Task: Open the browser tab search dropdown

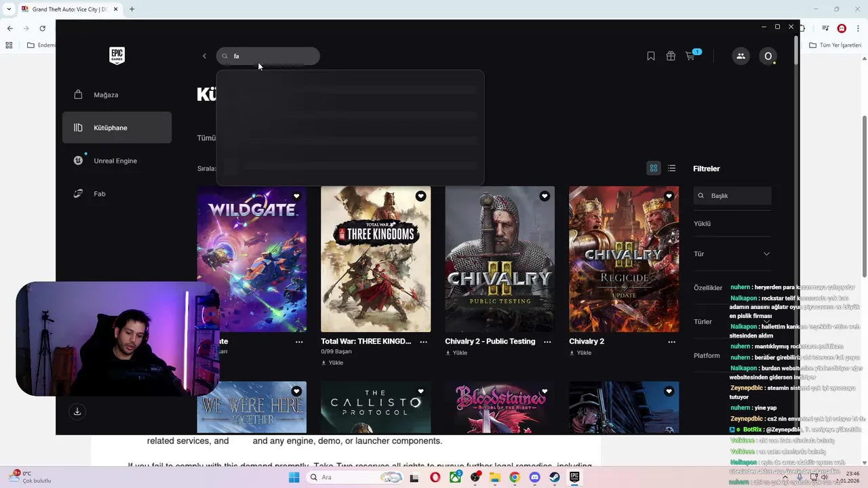Action: 9,9
